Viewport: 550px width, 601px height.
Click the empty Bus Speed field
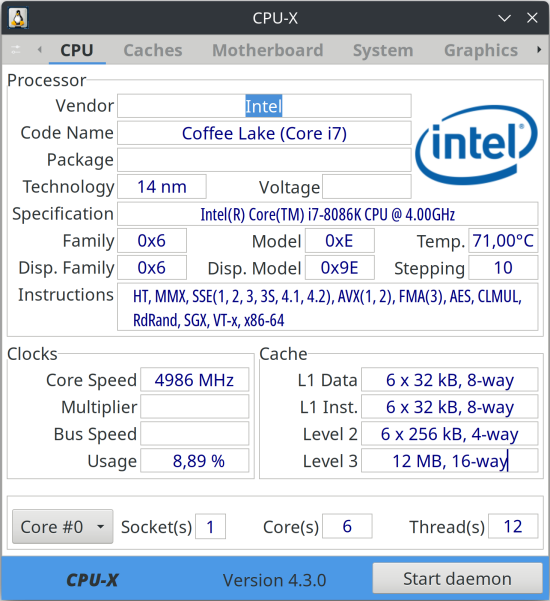click(x=194, y=434)
